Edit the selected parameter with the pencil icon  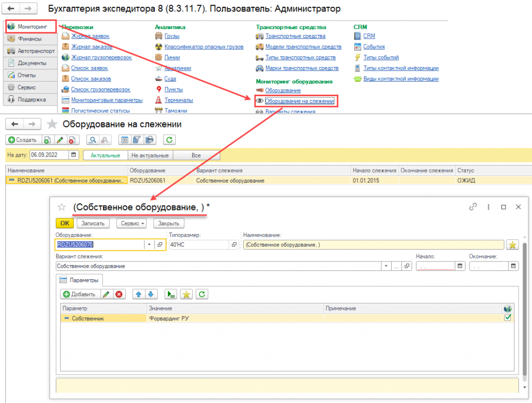(x=106, y=294)
